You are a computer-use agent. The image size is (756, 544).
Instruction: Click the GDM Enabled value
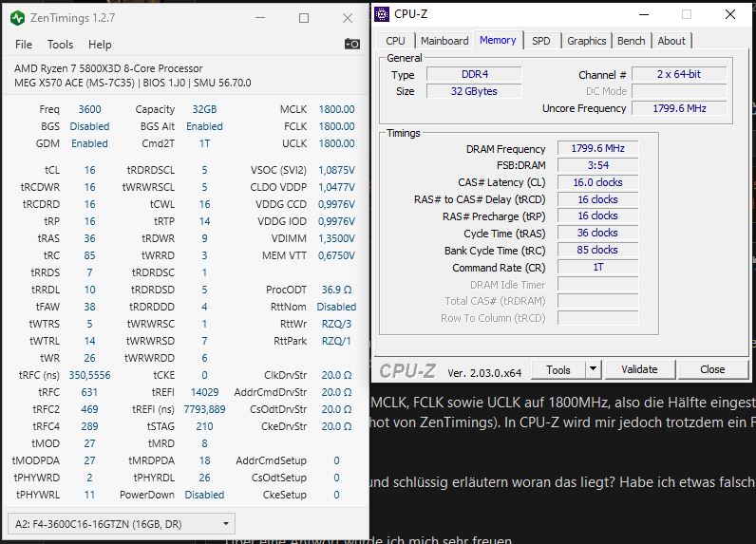pos(89,143)
